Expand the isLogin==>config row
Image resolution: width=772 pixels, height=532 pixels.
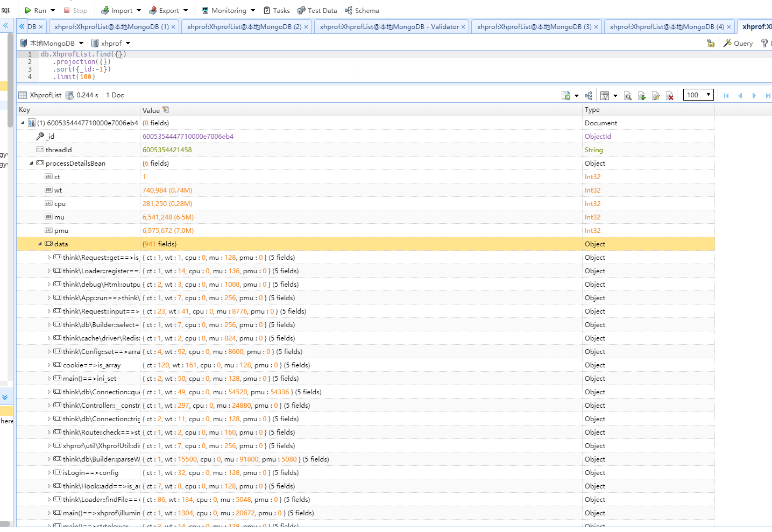(x=49, y=473)
